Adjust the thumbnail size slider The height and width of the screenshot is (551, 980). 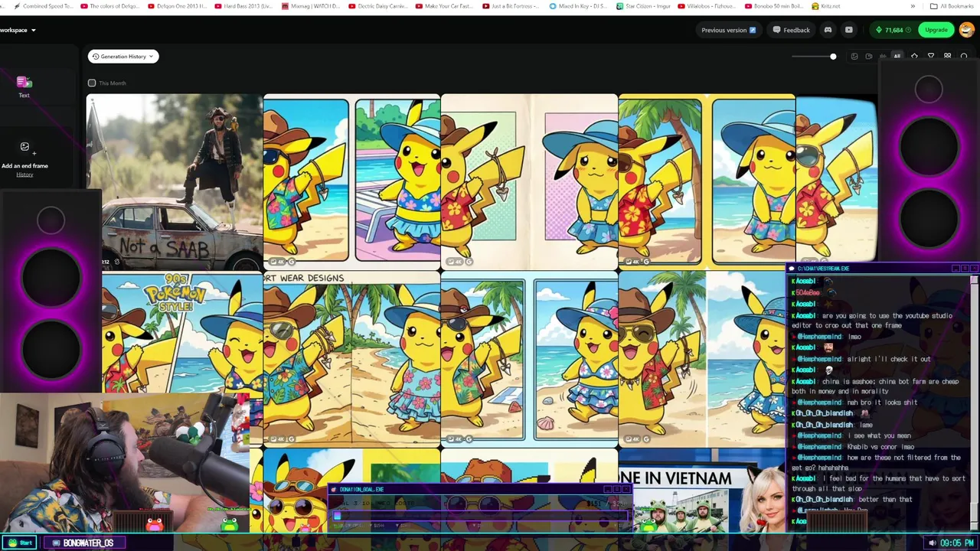pyautogui.click(x=814, y=56)
